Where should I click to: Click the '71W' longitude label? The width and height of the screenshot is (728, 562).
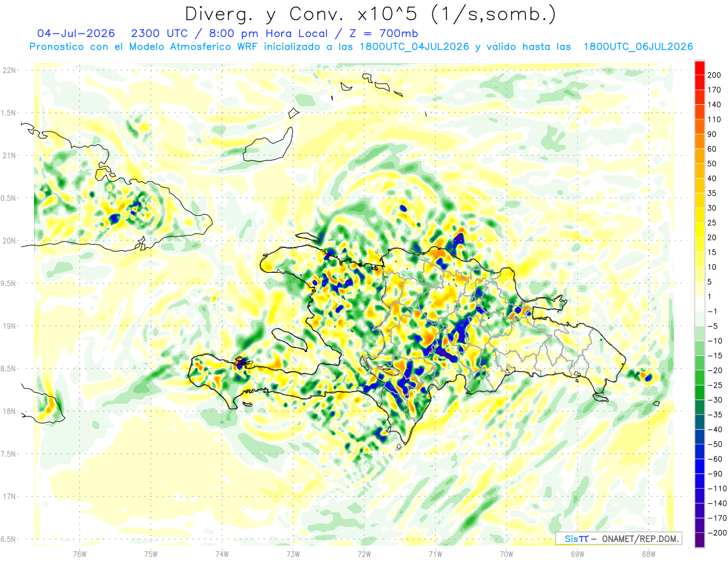point(435,554)
